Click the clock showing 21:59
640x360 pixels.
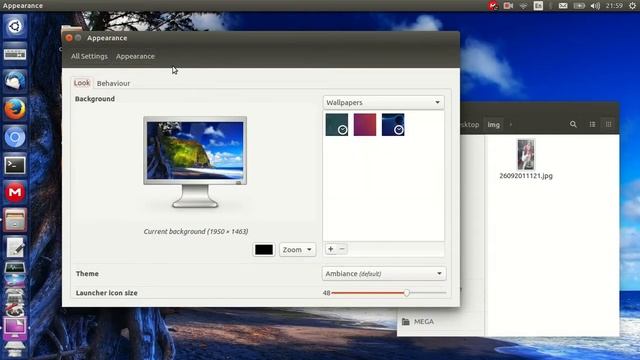coord(614,6)
